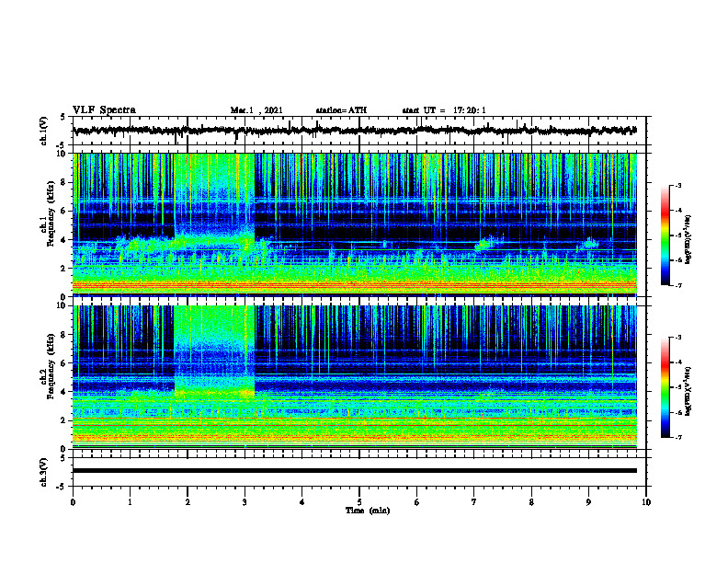Click time axis tick label "7"
Image resolution: width=728 pixels, height=563 pixels.
tap(474, 502)
